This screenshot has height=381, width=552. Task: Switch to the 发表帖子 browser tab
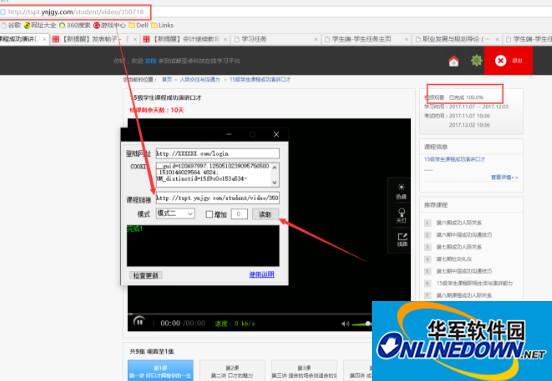[x=95, y=39]
